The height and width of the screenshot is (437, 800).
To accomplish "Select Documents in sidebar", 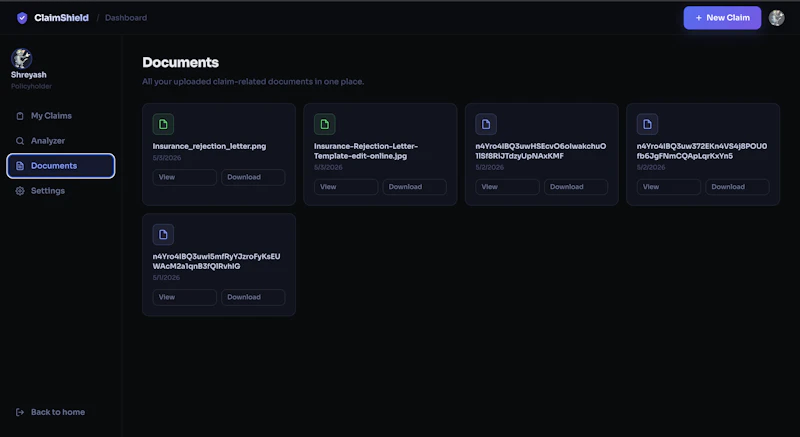I will click(x=61, y=166).
